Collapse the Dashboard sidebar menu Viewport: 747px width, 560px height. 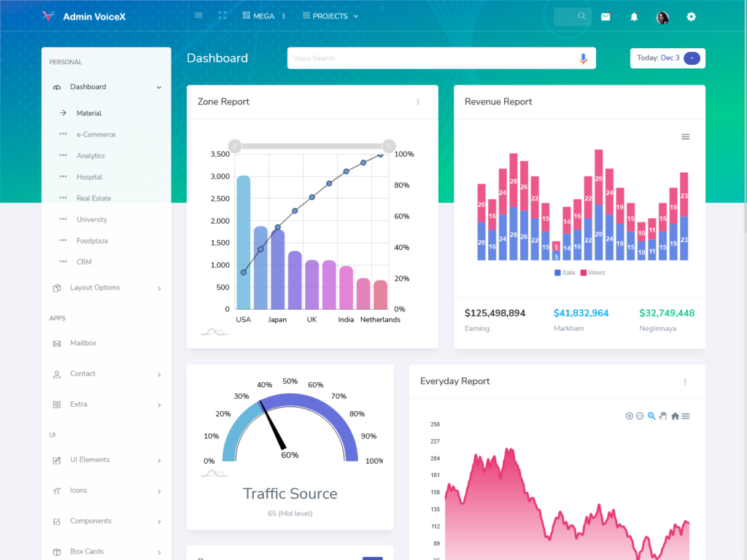(107, 87)
